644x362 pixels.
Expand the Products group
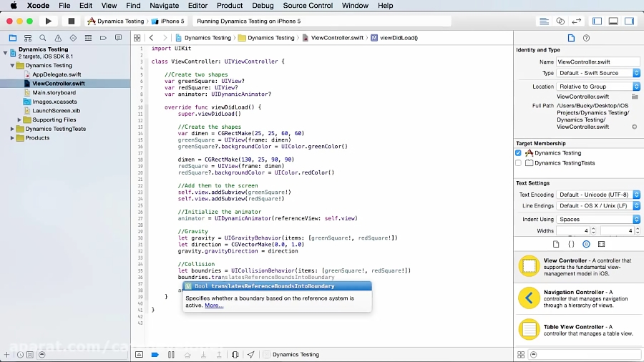[12, 138]
